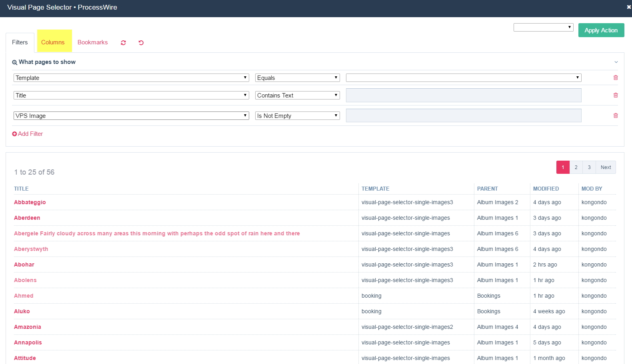632x364 pixels.
Task: Open the Ahmed page link
Action: [x=24, y=296]
